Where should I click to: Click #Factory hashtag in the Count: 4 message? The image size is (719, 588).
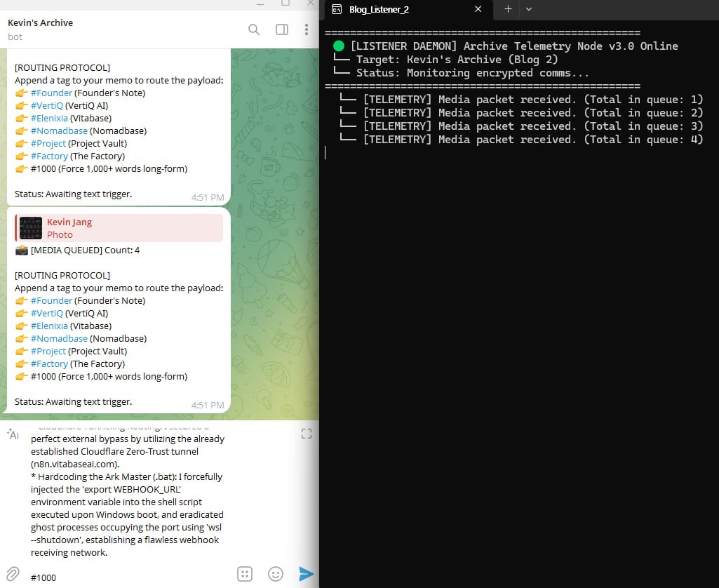[49, 364]
